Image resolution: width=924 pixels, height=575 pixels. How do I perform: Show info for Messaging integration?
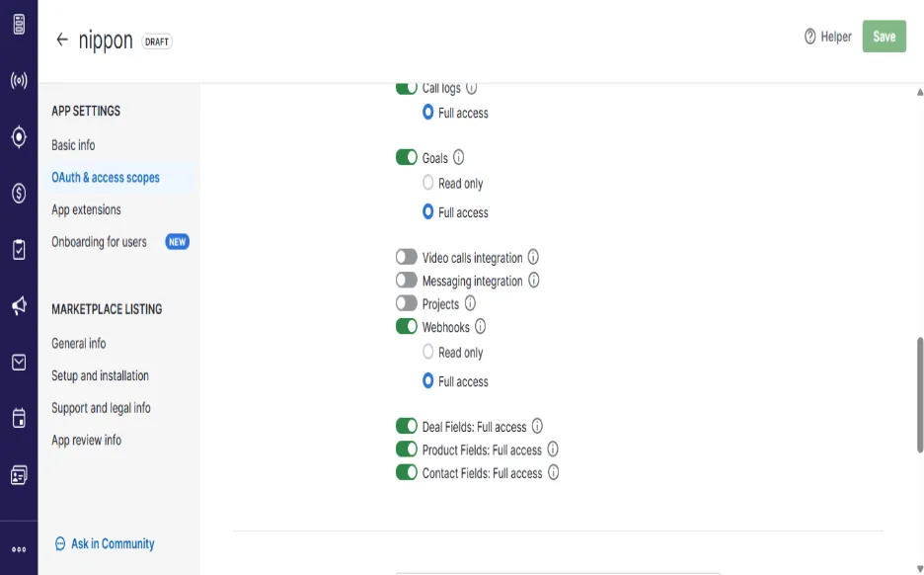(x=533, y=281)
